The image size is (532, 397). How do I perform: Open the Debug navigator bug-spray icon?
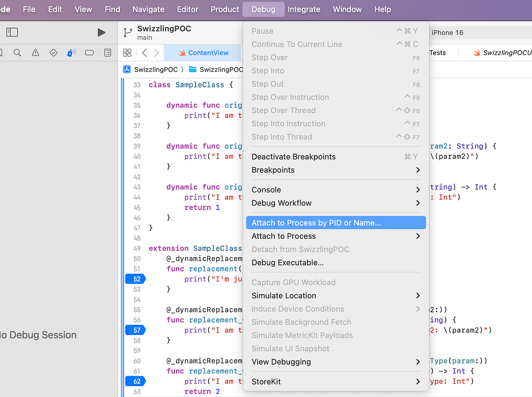coord(71,52)
